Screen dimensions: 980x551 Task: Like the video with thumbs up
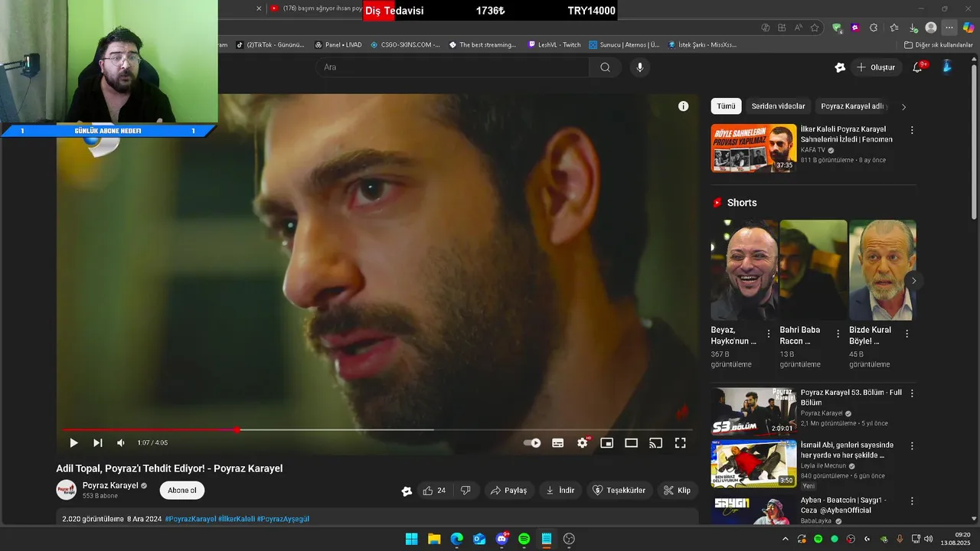[434, 491]
